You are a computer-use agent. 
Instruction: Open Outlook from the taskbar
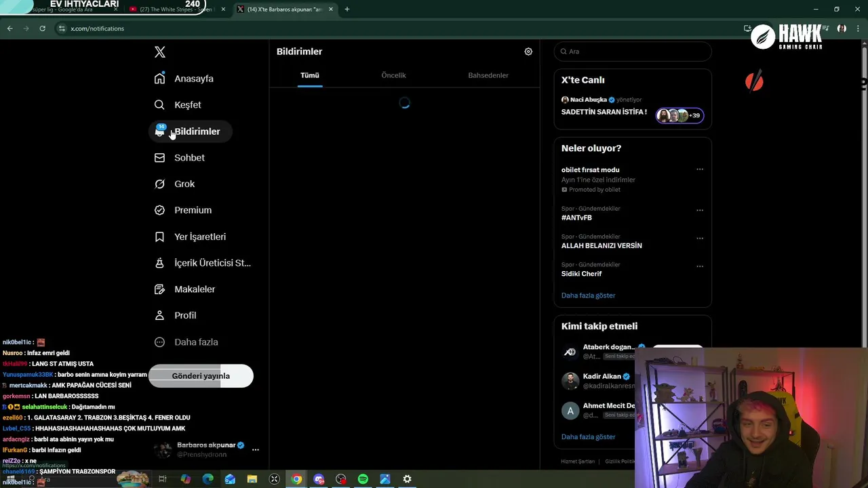230,479
